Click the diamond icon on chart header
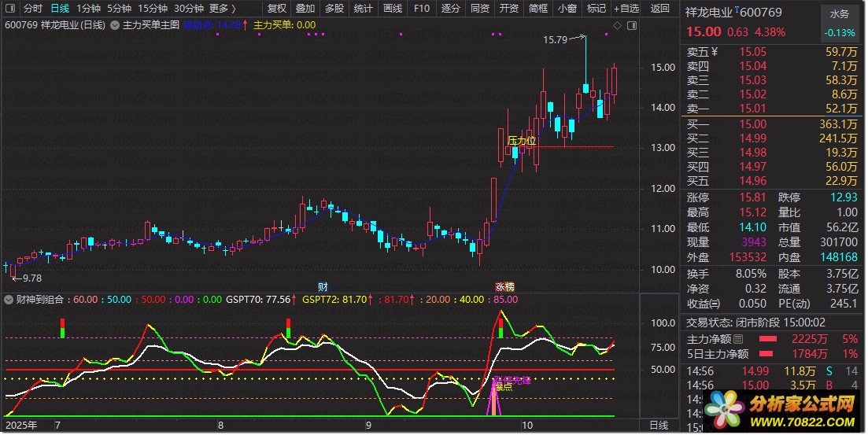The image size is (868, 435). point(617,25)
